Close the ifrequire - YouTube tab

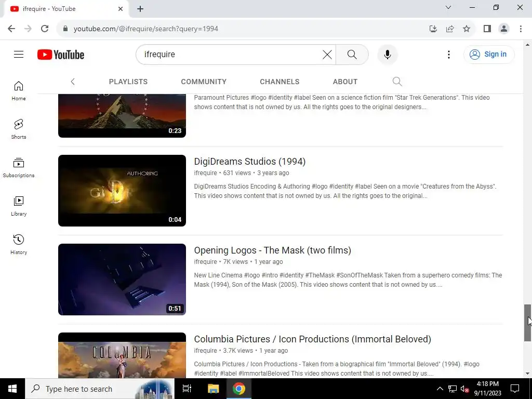coord(121,9)
